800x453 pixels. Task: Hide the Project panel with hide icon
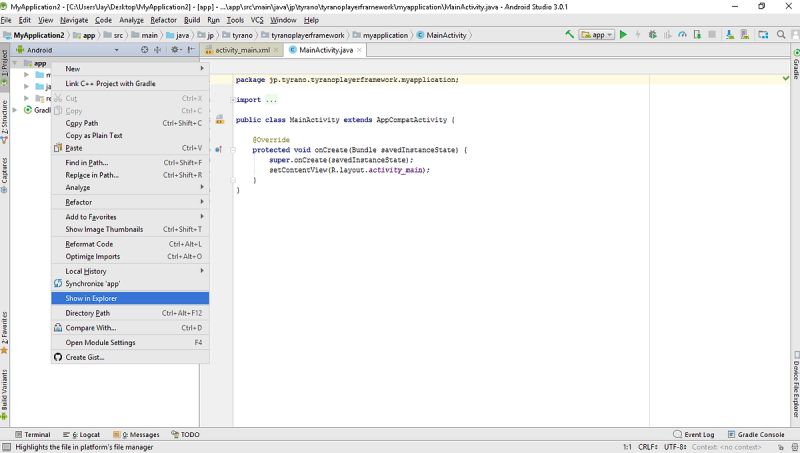tap(191, 49)
